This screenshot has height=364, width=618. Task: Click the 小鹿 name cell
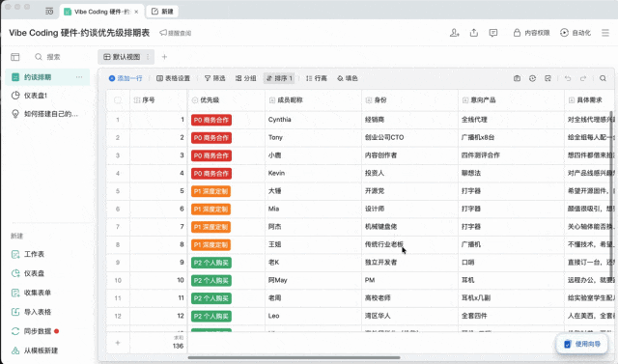click(313, 155)
